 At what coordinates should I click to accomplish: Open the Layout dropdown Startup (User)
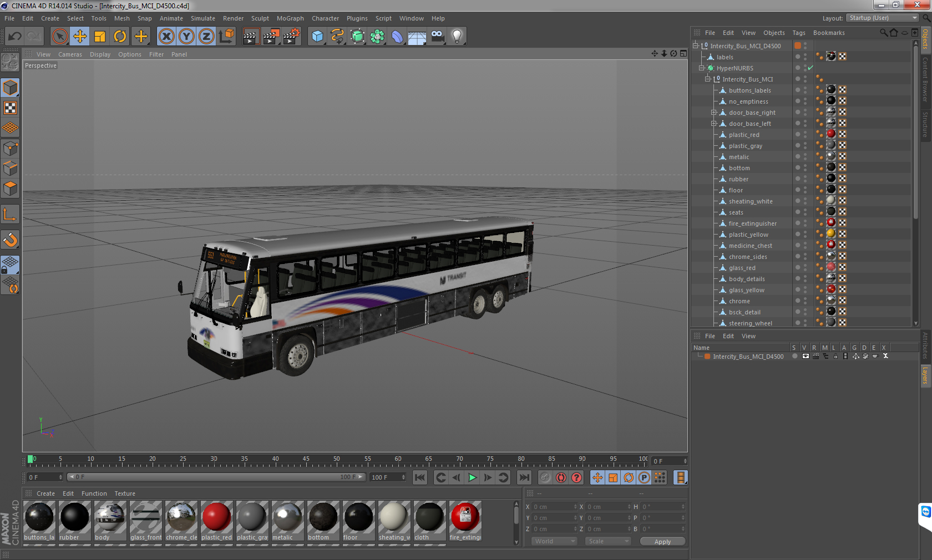pos(883,18)
